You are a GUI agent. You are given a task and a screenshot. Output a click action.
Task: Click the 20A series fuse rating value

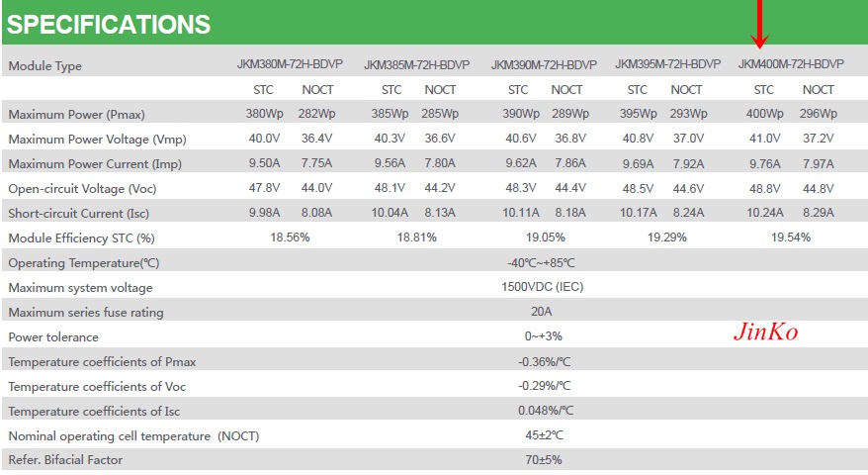542,312
